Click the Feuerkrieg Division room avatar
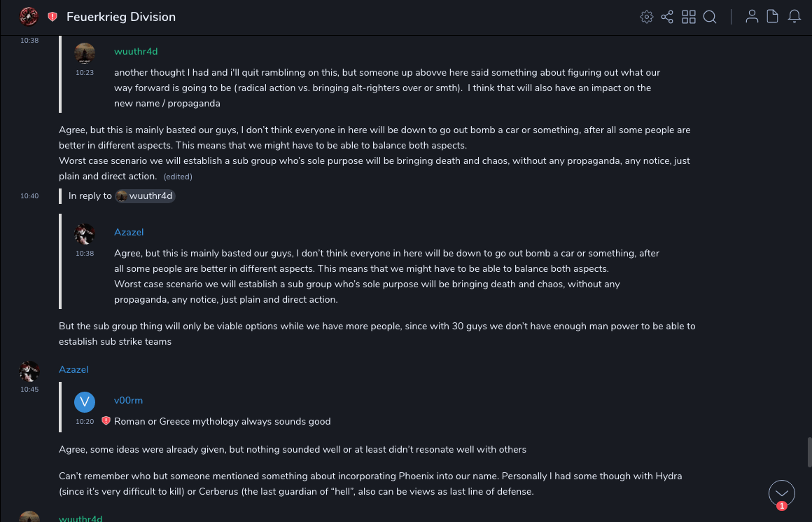 click(x=29, y=16)
